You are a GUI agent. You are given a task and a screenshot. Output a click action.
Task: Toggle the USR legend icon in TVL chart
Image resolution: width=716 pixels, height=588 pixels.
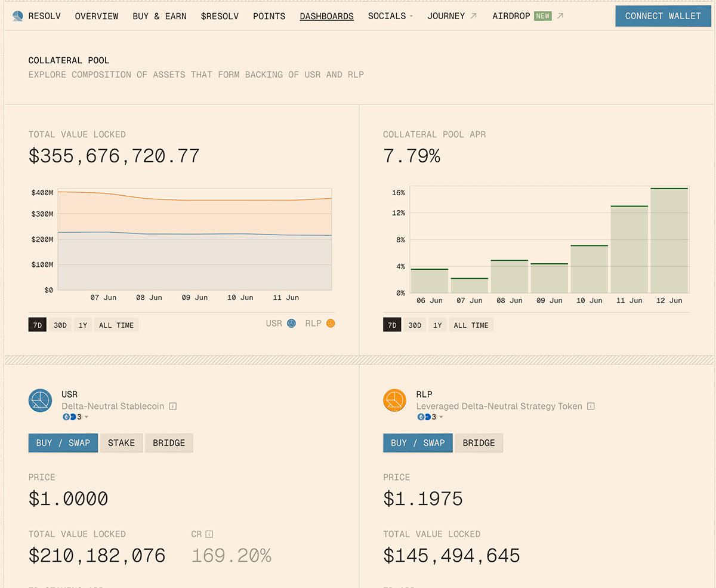tap(291, 324)
